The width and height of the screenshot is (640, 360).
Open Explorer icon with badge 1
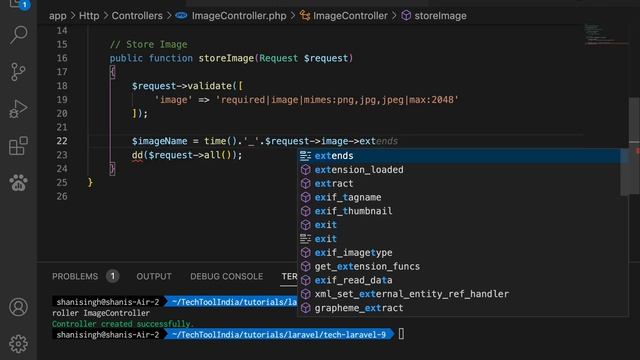(18, 4)
